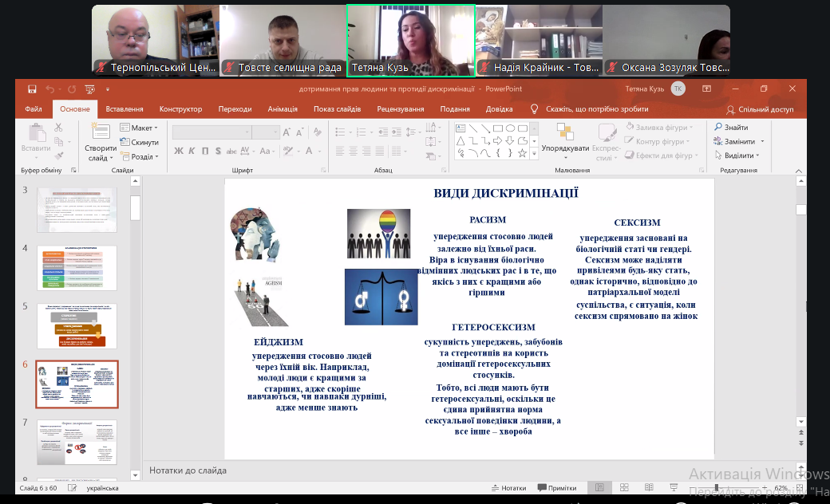The height and width of the screenshot is (504, 830).
Task: Toggle Normal view button in status bar
Action: point(599,488)
